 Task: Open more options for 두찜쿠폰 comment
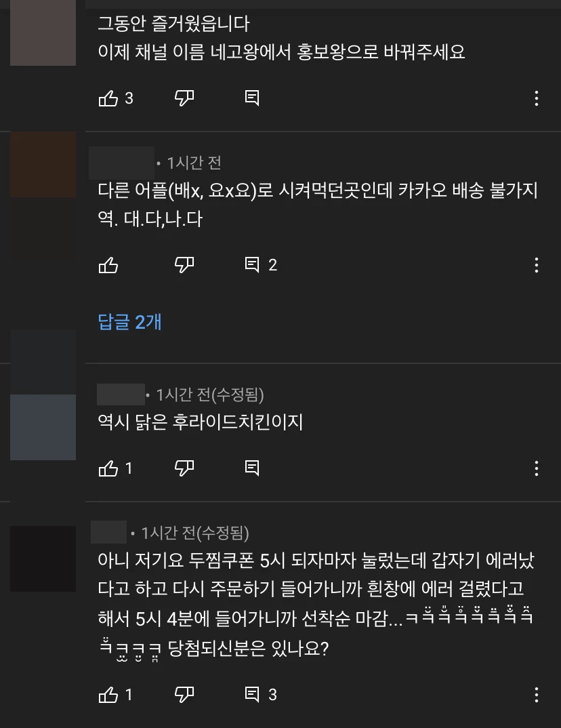537,695
